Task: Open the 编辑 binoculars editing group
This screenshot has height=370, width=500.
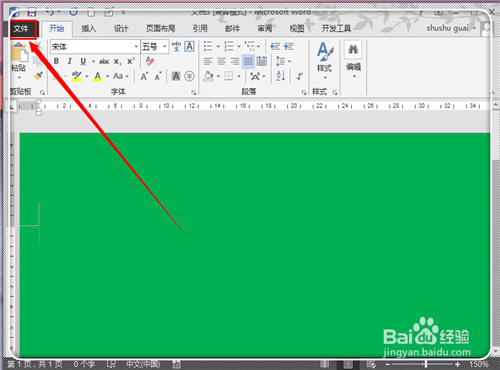Action: (353, 60)
